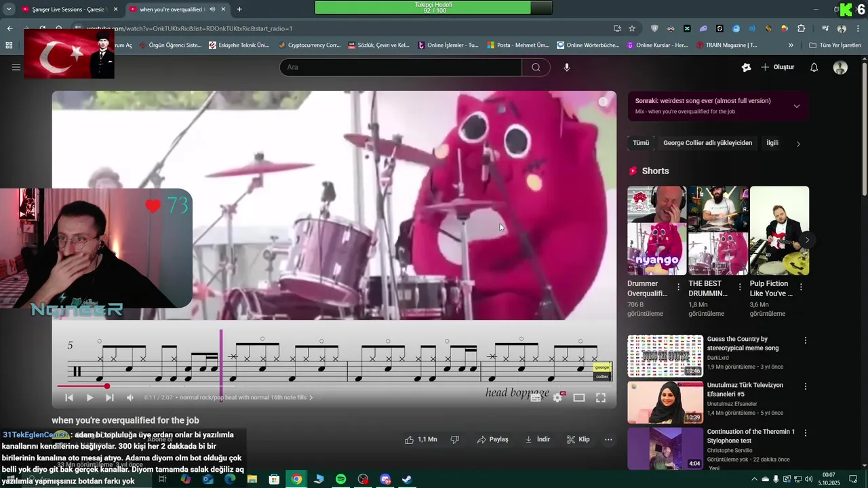Image resolution: width=868 pixels, height=488 pixels.
Task: Open the 'Tüm Yer İşaretleri' bookmarks folder
Action: [x=835, y=45]
